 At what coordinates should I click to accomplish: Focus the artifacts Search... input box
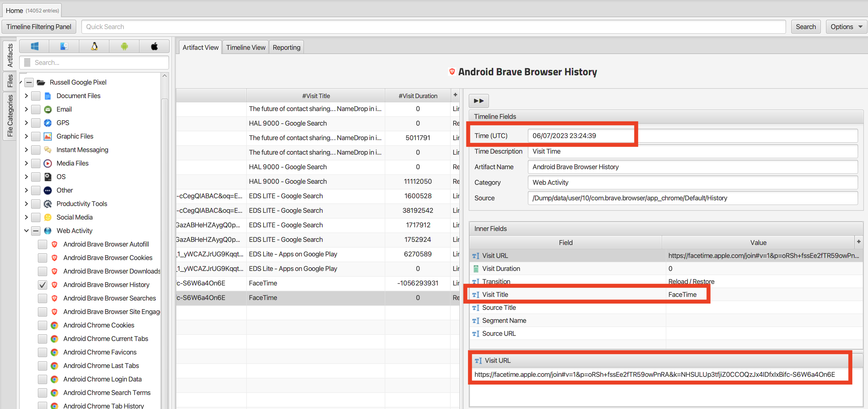(x=94, y=62)
